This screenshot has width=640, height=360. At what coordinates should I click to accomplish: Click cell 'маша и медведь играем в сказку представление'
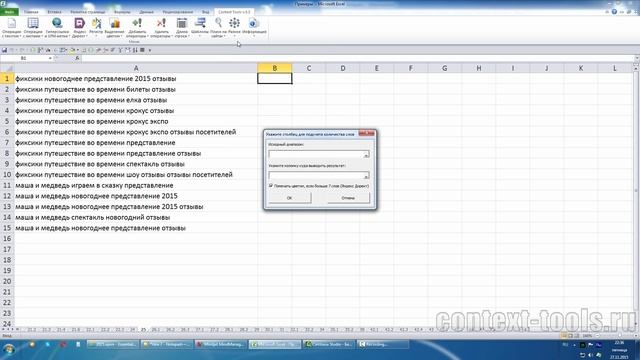(x=136, y=185)
